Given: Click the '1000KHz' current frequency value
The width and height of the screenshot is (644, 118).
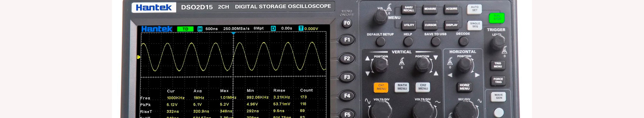Looking at the screenshot, I should (176, 98).
